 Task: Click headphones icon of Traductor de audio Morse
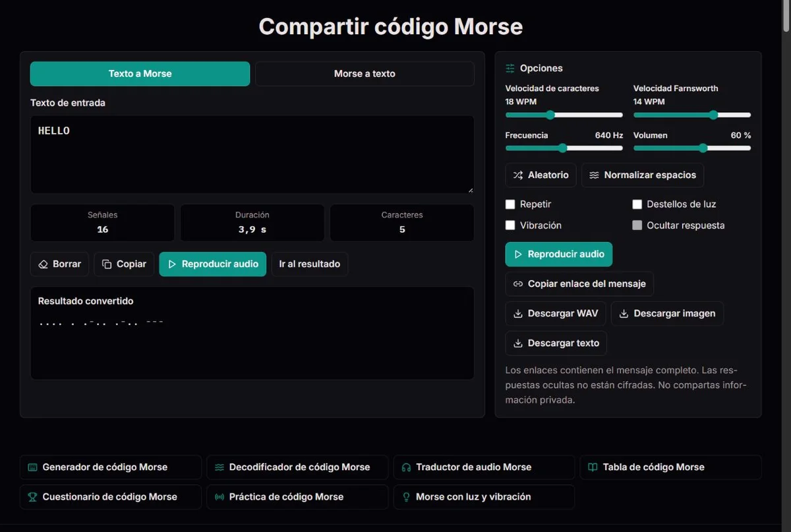pos(406,467)
